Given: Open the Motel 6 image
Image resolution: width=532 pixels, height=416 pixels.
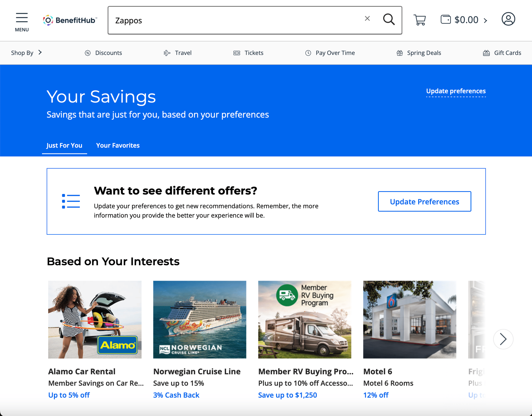Looking at the screenshot, I should (410, 320).
